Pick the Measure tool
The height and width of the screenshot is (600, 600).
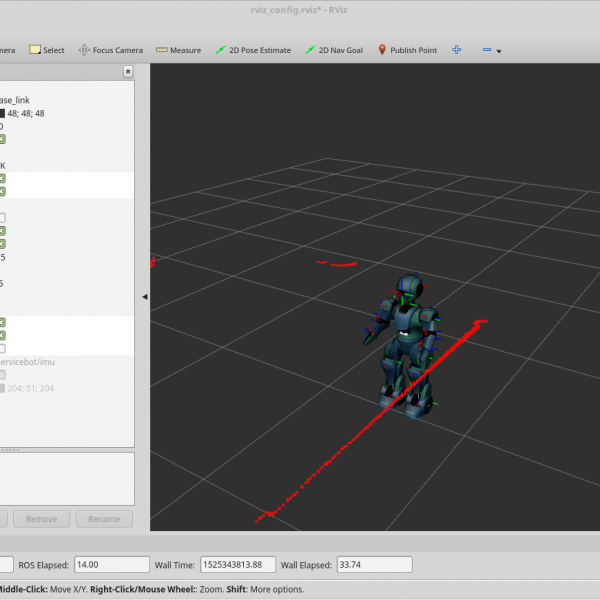pos(179,50)
